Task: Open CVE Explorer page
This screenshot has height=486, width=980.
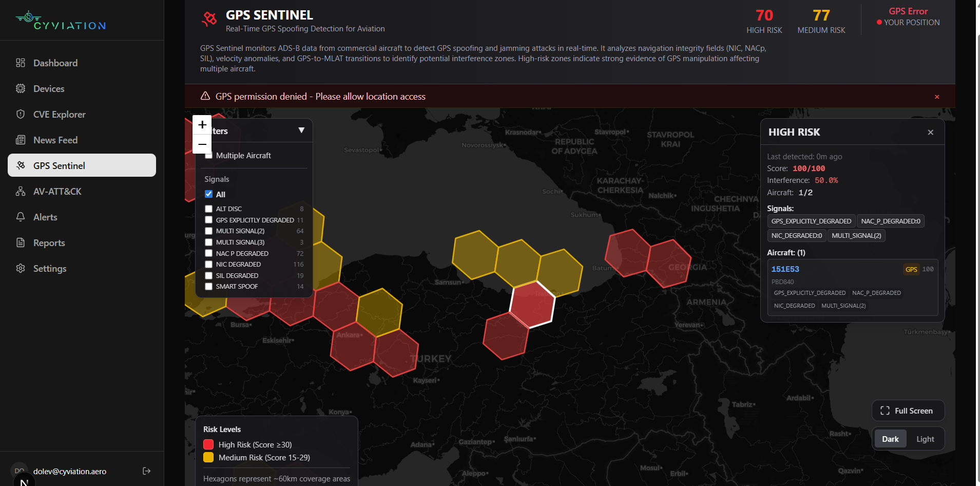Action: click(x=82, y=114)
